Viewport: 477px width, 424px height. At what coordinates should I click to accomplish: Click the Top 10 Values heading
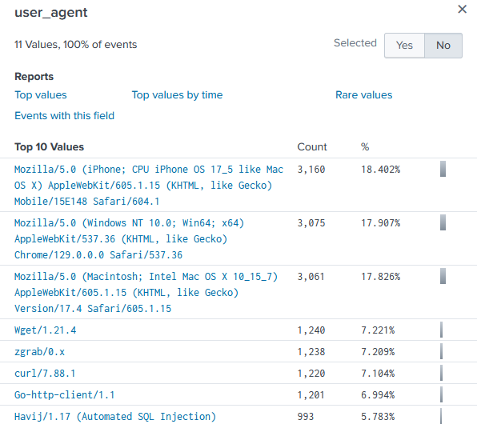pos(49,147)
